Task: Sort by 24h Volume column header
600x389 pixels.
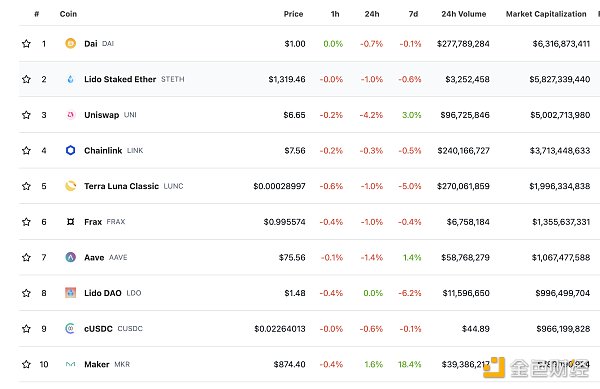Action: [464, 14]
